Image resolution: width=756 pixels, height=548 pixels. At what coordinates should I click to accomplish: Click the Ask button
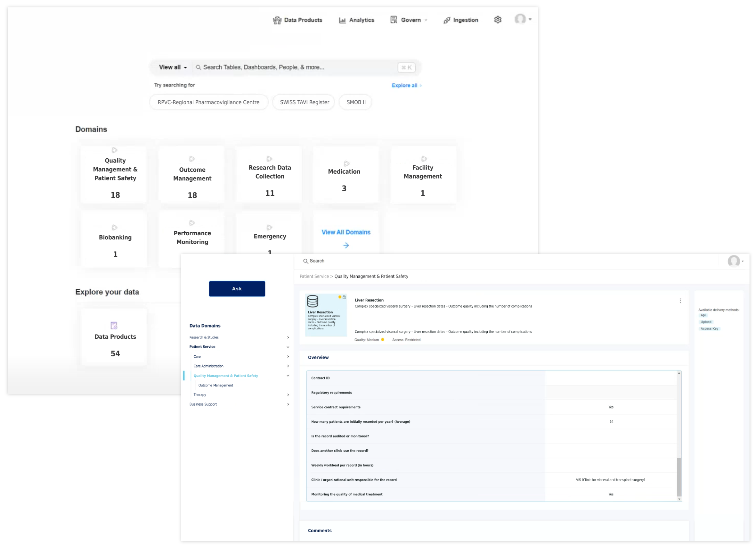coord(237,289)
